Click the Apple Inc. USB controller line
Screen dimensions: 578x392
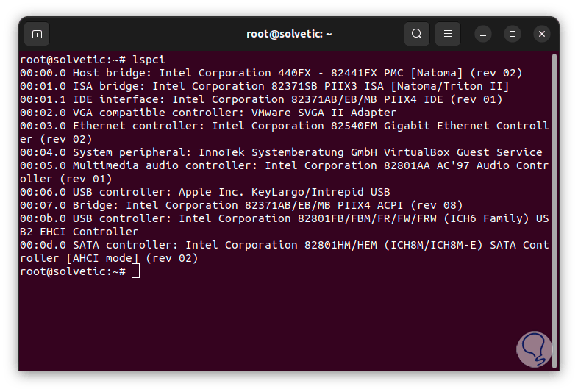[205, 192]
